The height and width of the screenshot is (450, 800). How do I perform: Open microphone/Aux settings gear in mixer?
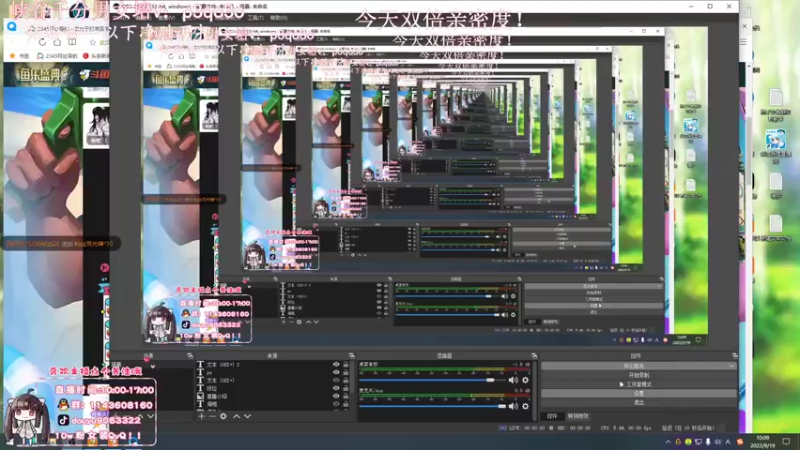[x=526, y=406]
